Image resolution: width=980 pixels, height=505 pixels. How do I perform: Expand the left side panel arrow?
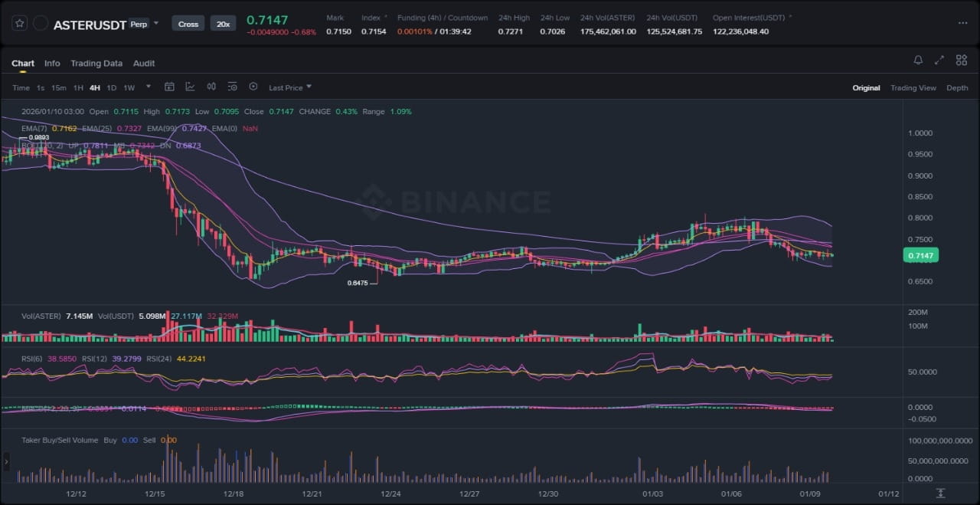click(x=6, y=461)
